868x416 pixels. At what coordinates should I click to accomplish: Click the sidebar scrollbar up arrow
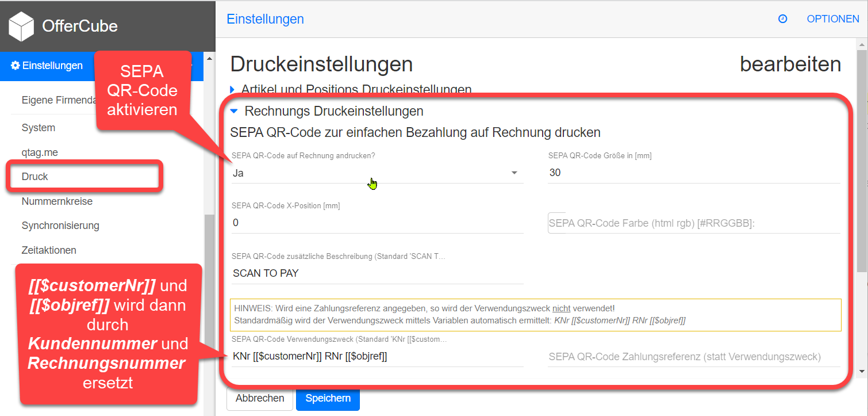[209, 59]
